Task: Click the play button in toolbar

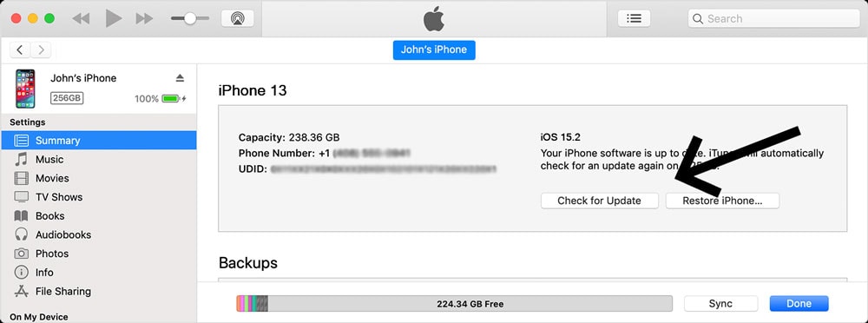Action: click(114, 18)
